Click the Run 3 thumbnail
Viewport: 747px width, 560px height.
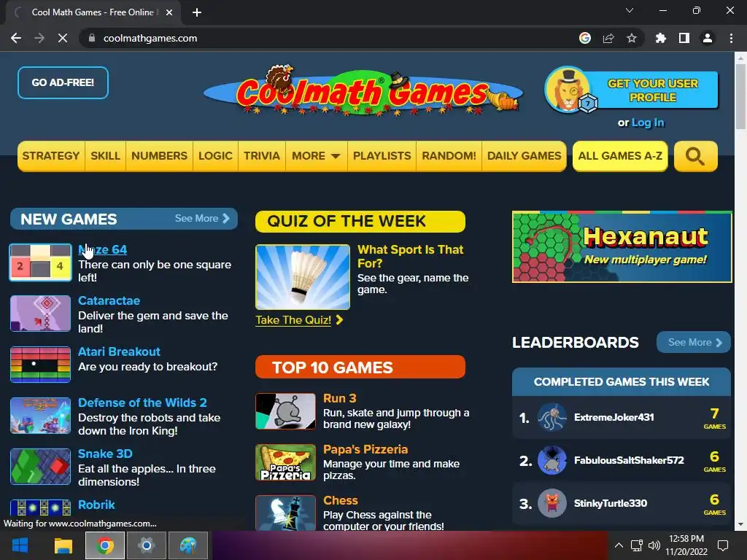[x=285, y=411]
